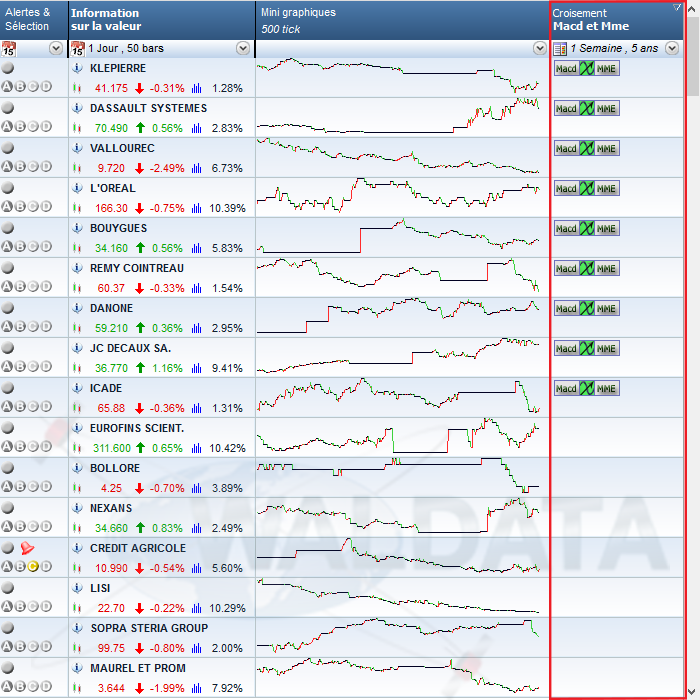Toggle selection D for VALLOUREC
The width and height of the screenshot is (700, 700).
tap(46, 167)
